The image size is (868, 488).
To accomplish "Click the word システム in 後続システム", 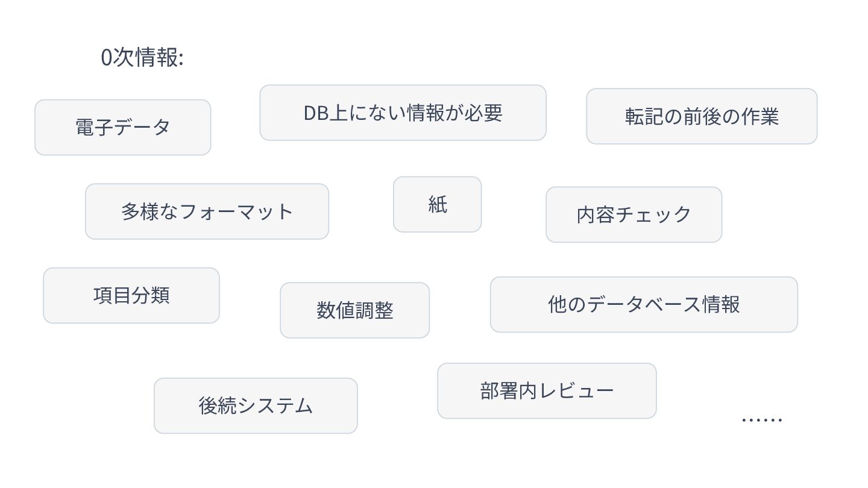I will point(275,405).
